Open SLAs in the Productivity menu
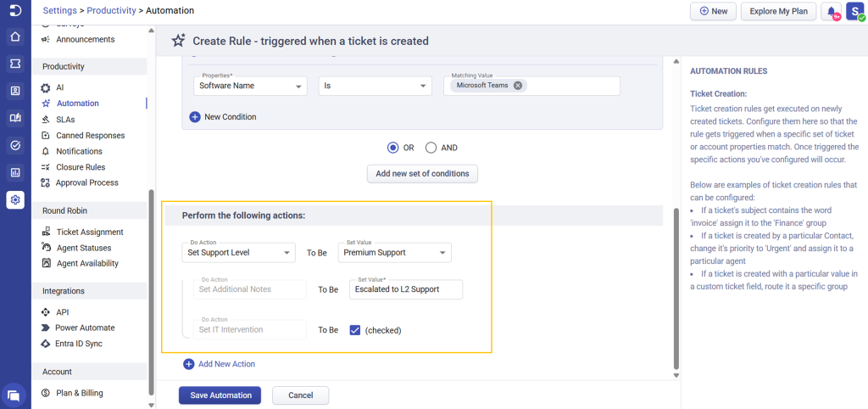 pos(65,119)
